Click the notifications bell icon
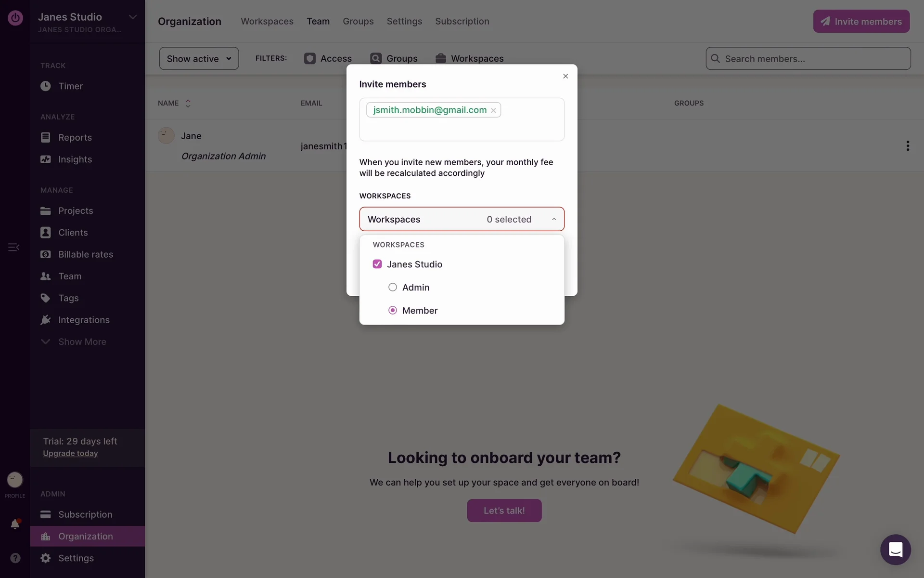The width and height of the screenshot is (924, 578). point(15,524)
